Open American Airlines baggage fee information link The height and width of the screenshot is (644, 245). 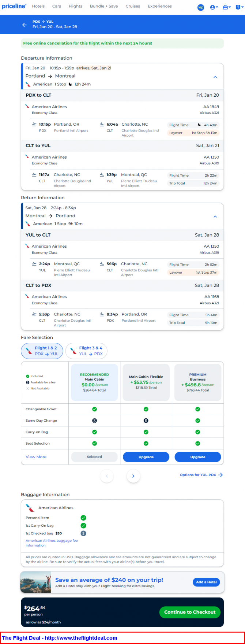click(x=52, y=543)
